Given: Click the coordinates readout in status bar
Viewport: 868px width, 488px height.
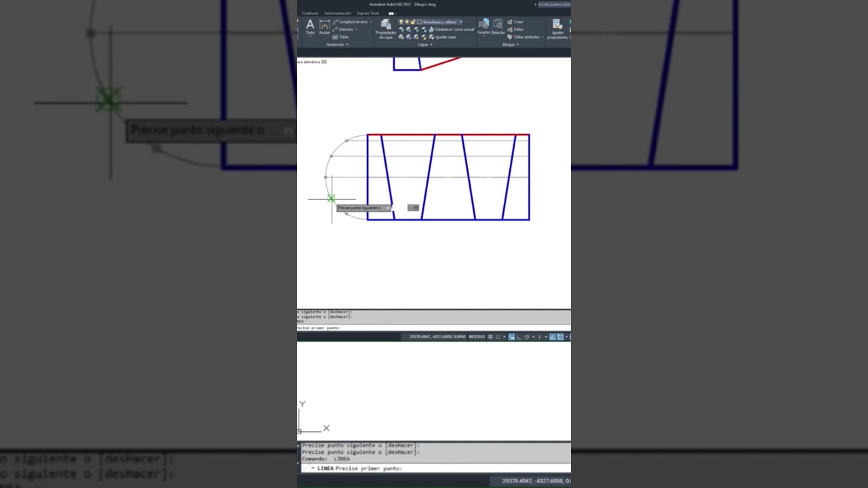Looking at the screenshot, I should 437,336.
